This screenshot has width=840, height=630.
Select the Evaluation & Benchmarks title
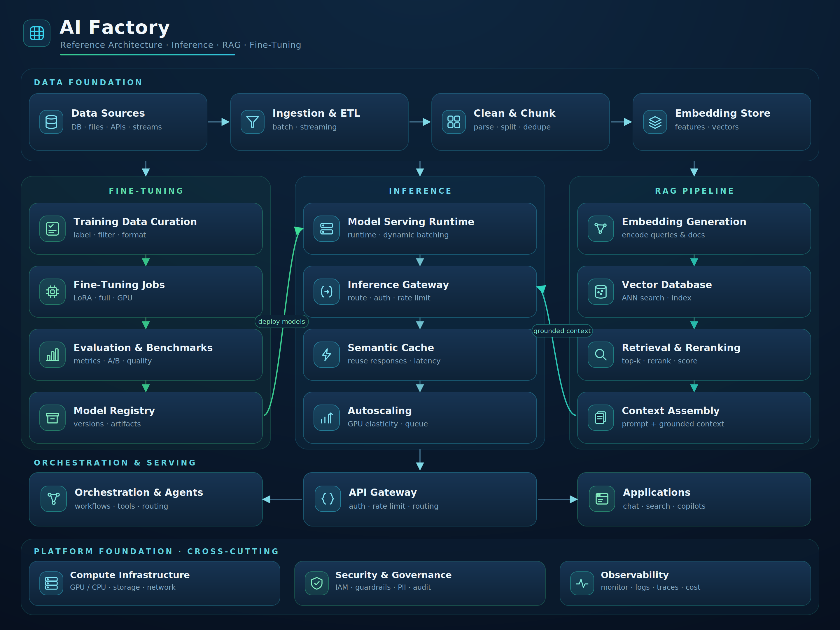143,348
